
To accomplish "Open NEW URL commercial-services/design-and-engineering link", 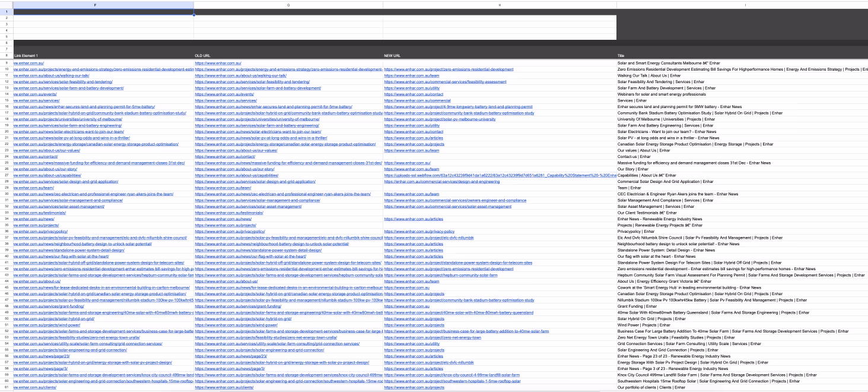I will [x=441, y=181].
